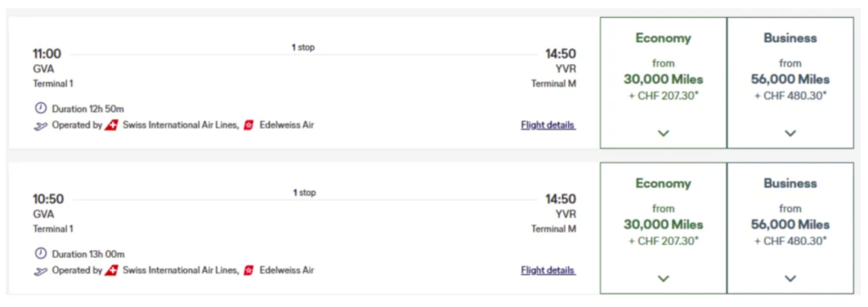Image resolution: width=868 pixels, height=307 pixels.
Task: Click the clock icon beside Duration 13h 00m
Action: click(x=41, y=254)
